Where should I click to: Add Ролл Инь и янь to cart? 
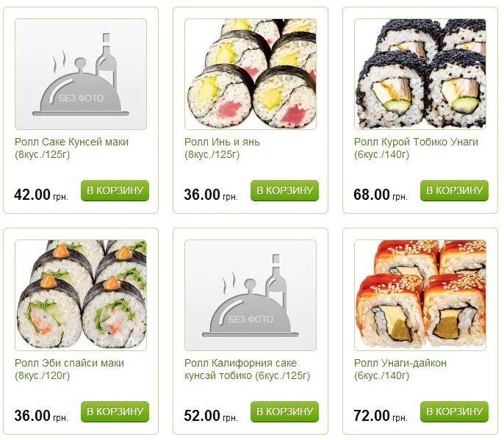284,190
